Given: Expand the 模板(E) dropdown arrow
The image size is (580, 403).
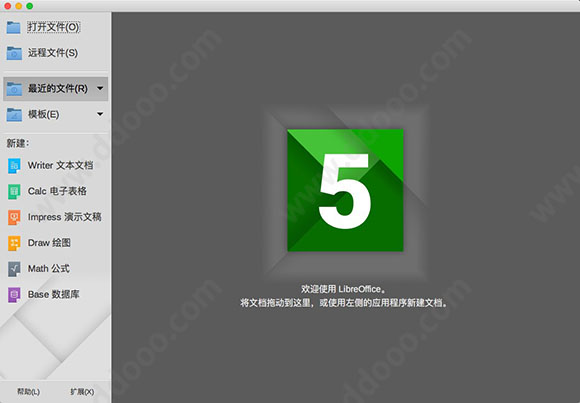Looking at the screenshot, I should click(100, 114).
